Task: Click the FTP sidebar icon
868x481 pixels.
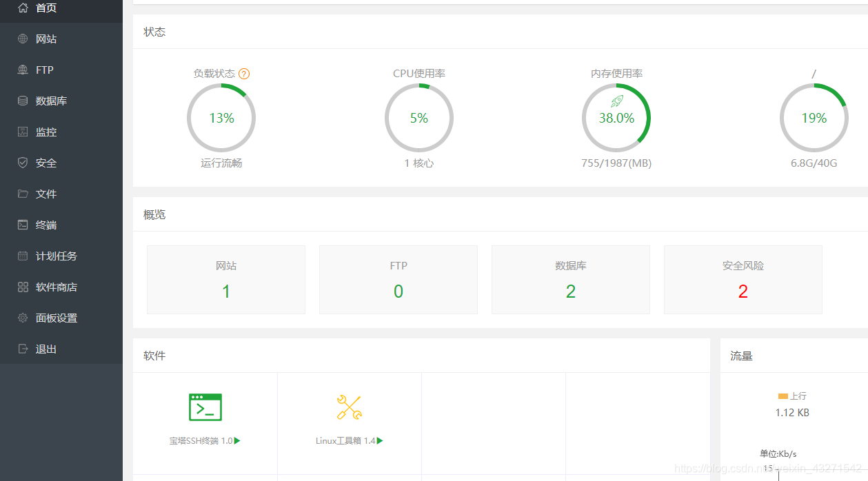Action: tap(23, 70)
